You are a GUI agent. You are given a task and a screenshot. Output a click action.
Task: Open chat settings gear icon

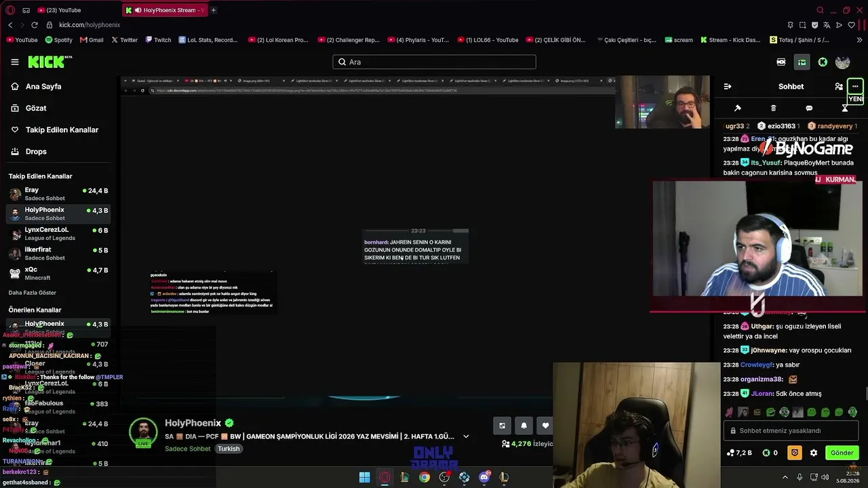[814, 453]
